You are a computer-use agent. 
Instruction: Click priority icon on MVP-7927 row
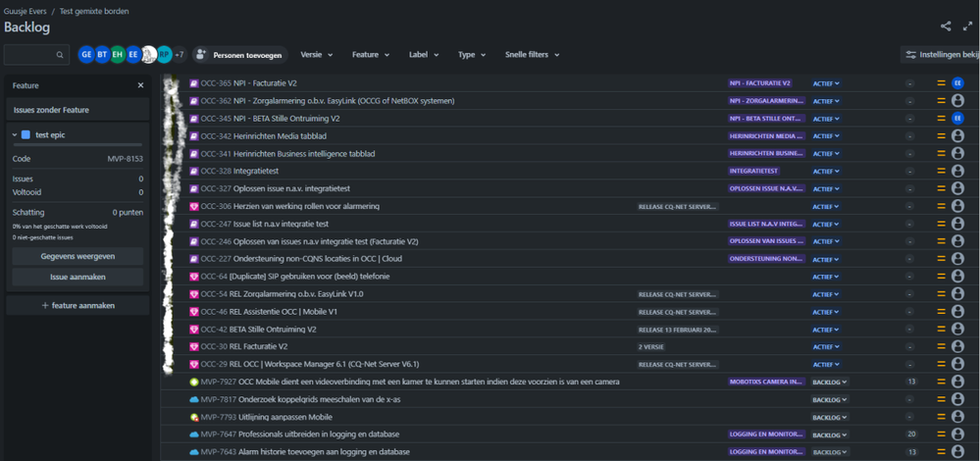coord(941,382)
